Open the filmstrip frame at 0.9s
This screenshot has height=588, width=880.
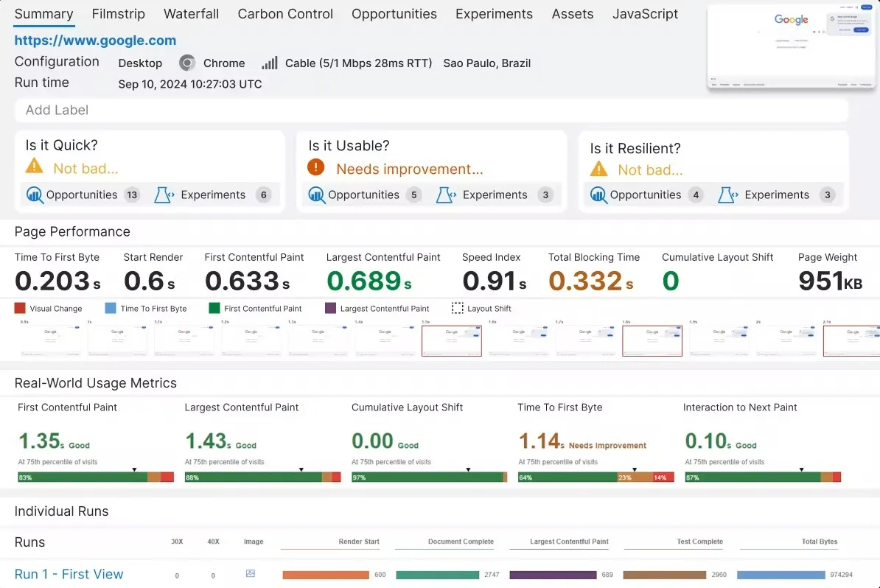[50, 340]
